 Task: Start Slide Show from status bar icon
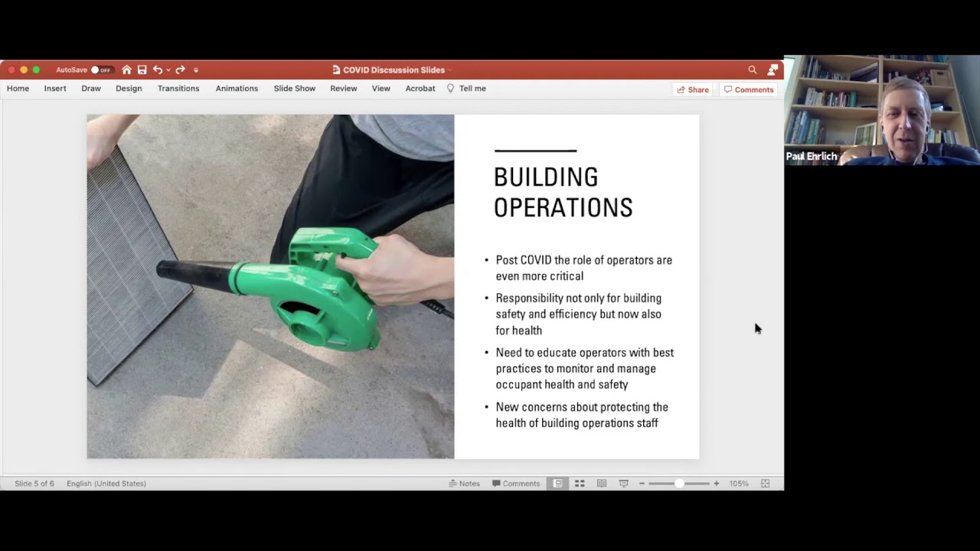click(623, 484)
